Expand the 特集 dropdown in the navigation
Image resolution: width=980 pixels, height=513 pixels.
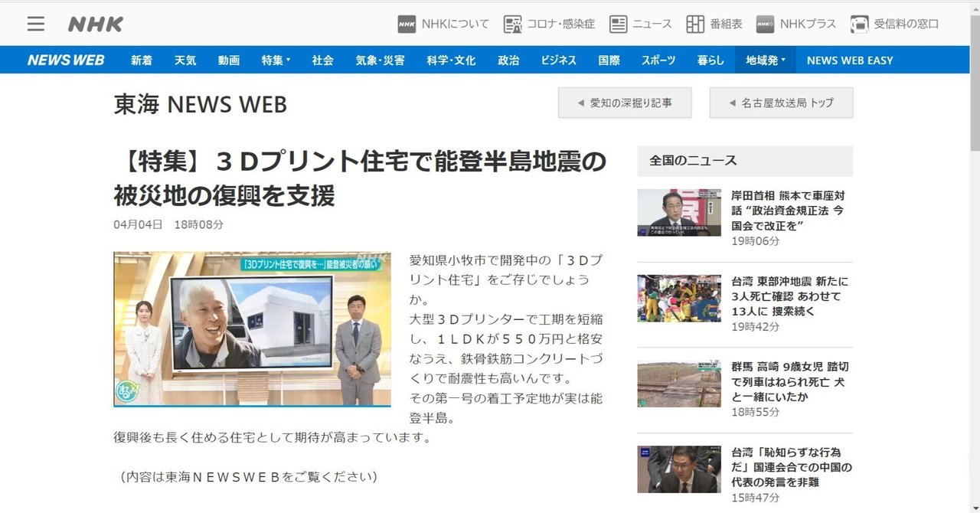click(273, 60)
